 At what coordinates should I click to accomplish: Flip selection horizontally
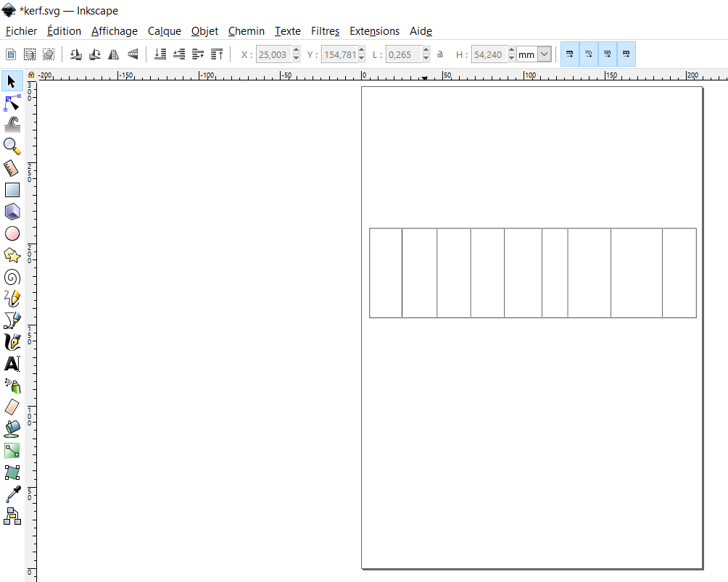[113, 54]
